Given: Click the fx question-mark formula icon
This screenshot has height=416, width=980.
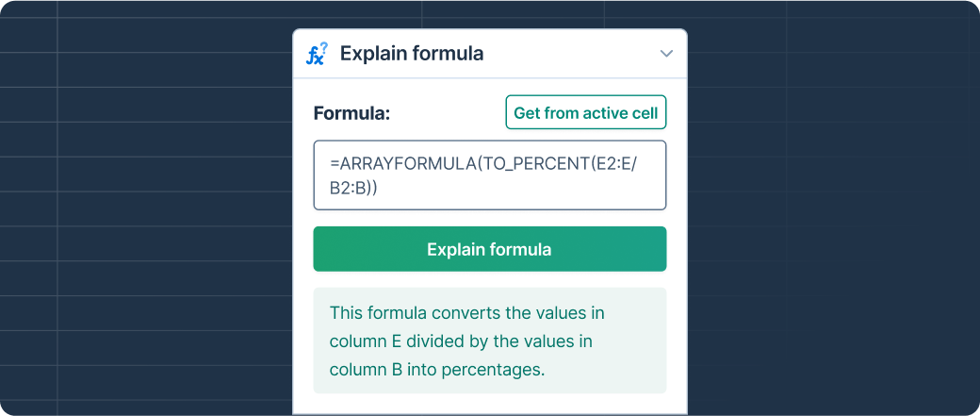Looking at the screenshot, I should 316,54.
